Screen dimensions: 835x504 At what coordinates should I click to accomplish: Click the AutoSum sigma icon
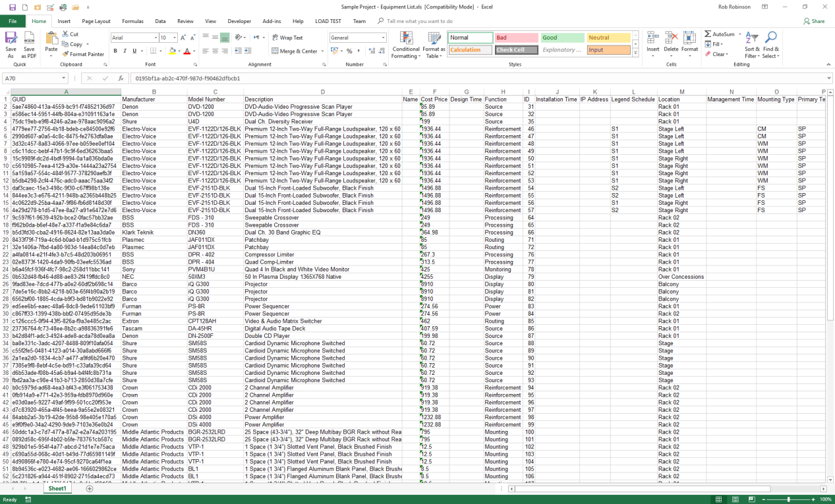708,34
